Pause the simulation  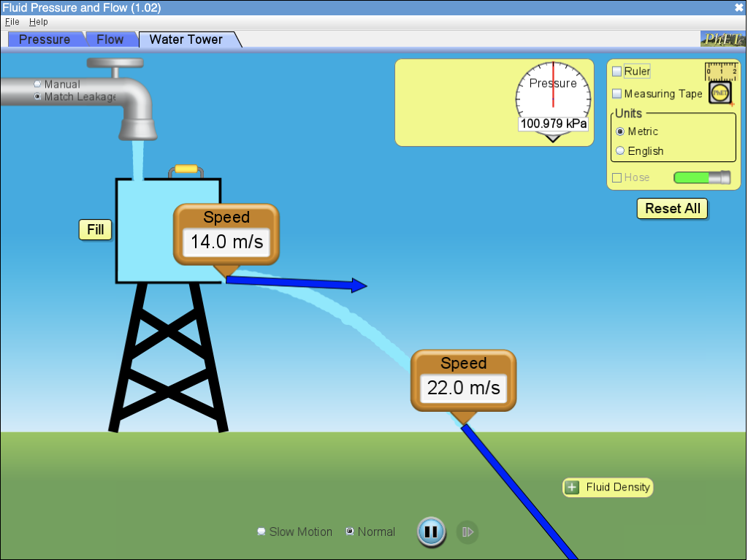point(431,532)
